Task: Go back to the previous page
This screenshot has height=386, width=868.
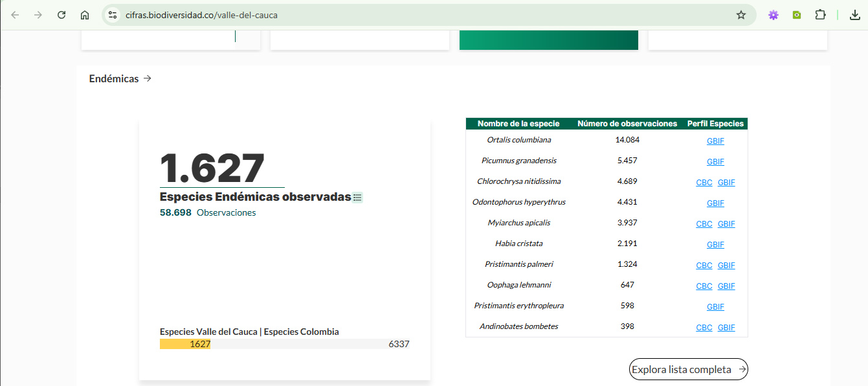Action: pos(15,15)
